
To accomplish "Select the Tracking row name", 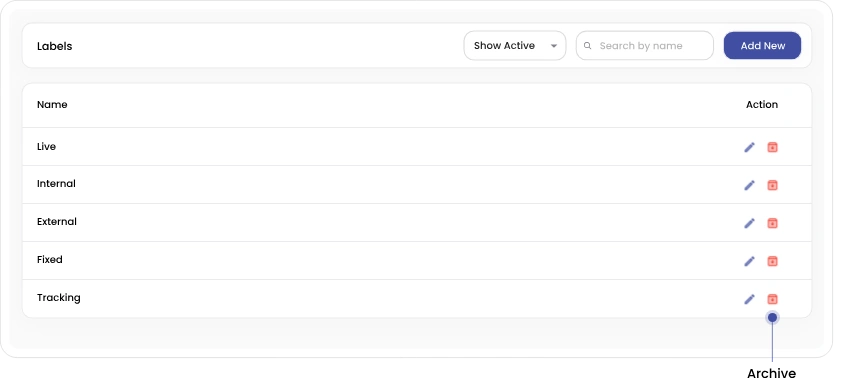I will pyautogui.click(x=58, y=298).
